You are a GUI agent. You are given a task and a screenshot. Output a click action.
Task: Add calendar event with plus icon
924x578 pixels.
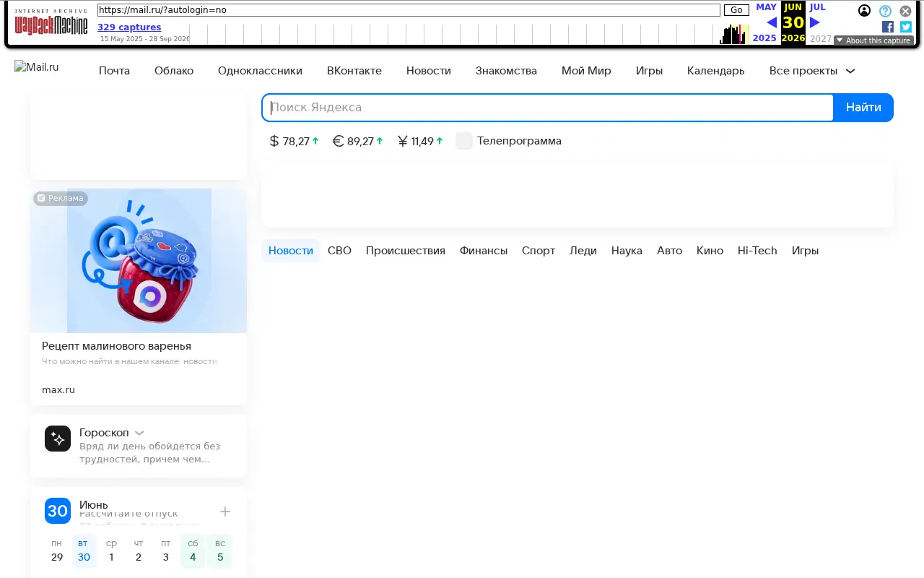225,512
